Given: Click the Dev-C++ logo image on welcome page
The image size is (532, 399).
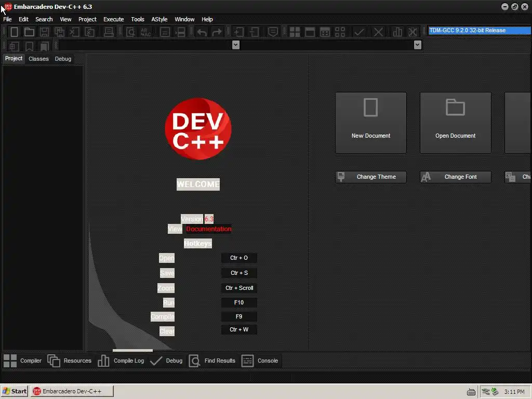Looking at the screenshot, I should click(198, 129).
